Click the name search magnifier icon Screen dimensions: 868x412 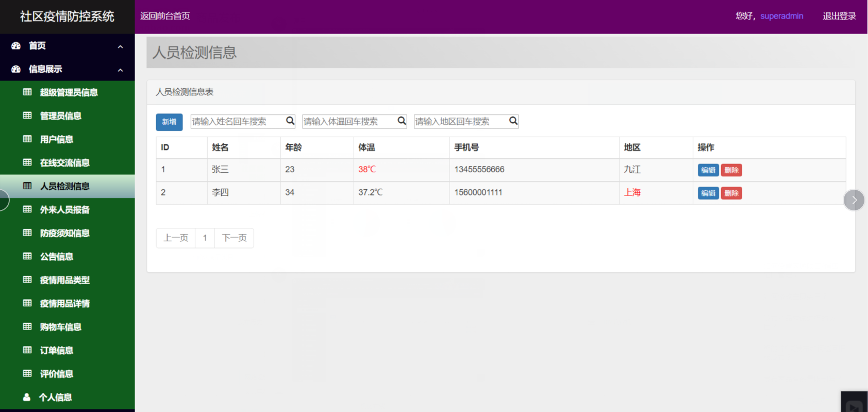click(290, 121)
